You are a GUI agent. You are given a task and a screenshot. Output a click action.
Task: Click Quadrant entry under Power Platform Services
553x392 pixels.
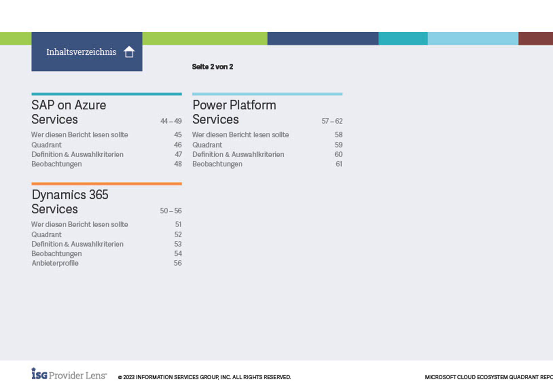pos(207,145)
